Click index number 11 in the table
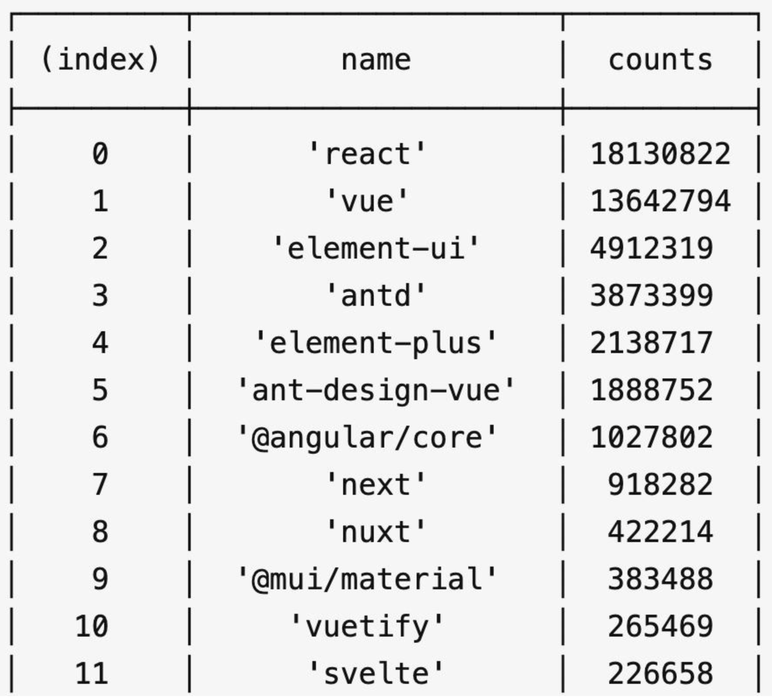 [x=91, y=674]
